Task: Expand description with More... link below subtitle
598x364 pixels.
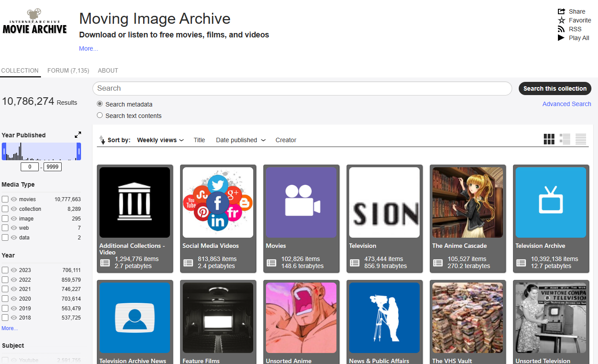Action: [x=89, y=48]
